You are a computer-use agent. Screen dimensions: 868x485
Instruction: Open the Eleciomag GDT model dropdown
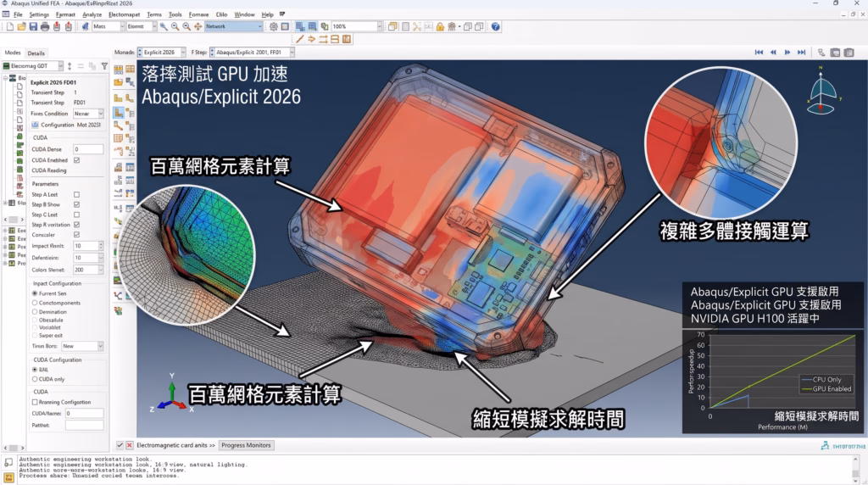click(33, 66)
